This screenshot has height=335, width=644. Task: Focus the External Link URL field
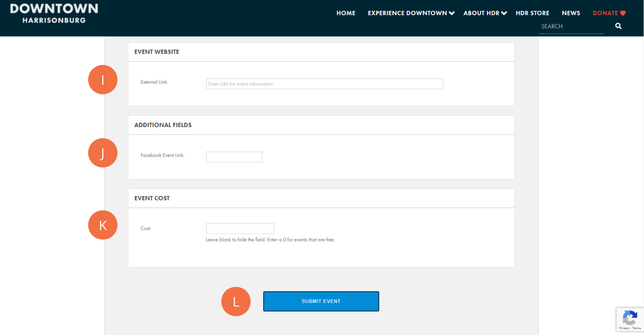tap(324, 84)
